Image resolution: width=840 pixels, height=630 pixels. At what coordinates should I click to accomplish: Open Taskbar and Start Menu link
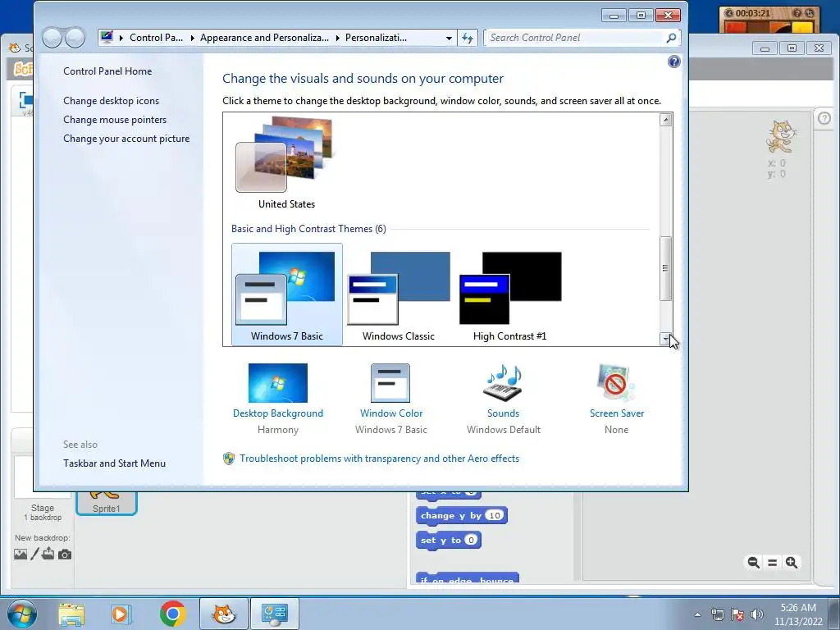114,463
